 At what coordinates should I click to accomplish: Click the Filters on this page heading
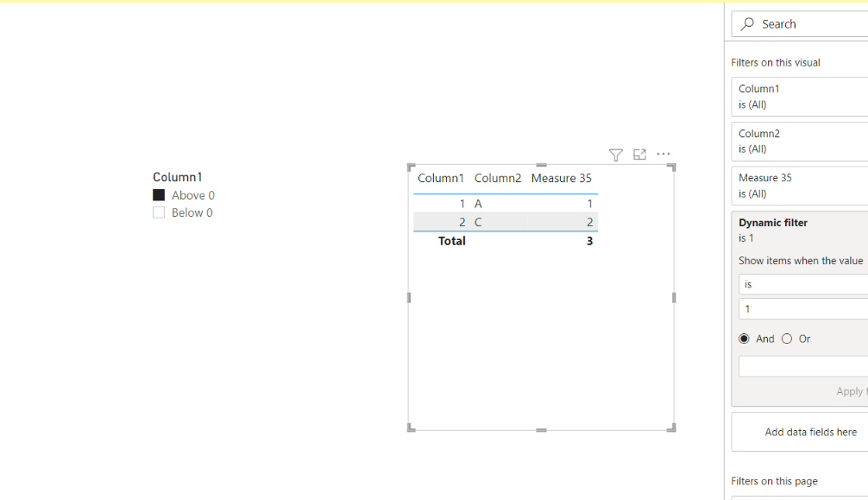coord(774,481)
